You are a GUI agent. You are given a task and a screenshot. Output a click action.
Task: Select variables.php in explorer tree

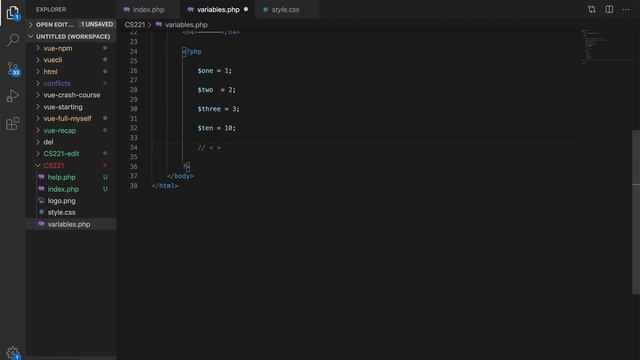click(x=71, y=224)
